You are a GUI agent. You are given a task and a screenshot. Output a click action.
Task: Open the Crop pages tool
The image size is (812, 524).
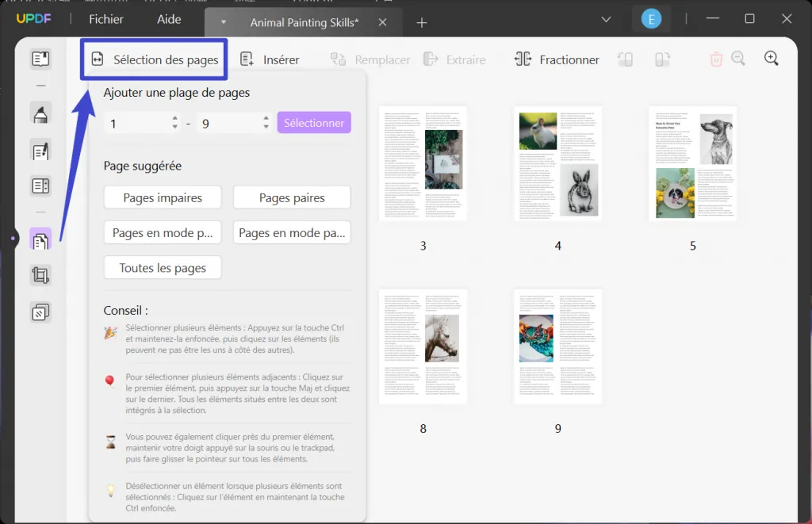tap(40, 275)
